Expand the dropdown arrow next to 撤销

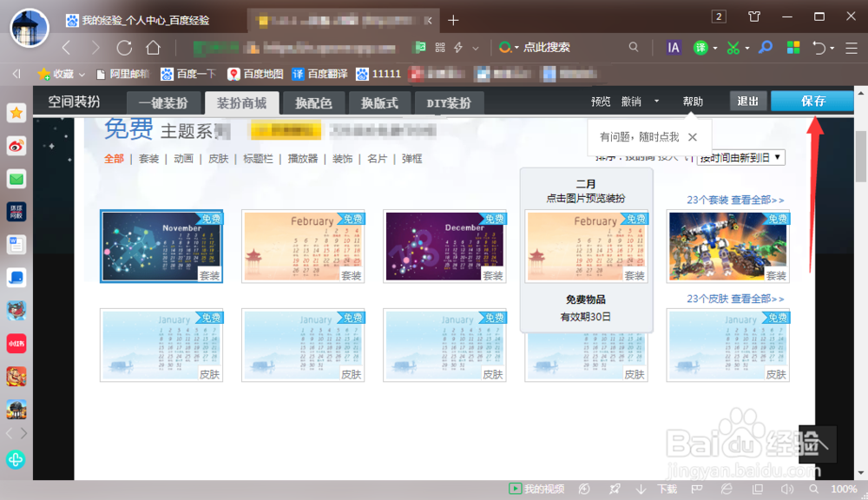click(x=656, y=101)
